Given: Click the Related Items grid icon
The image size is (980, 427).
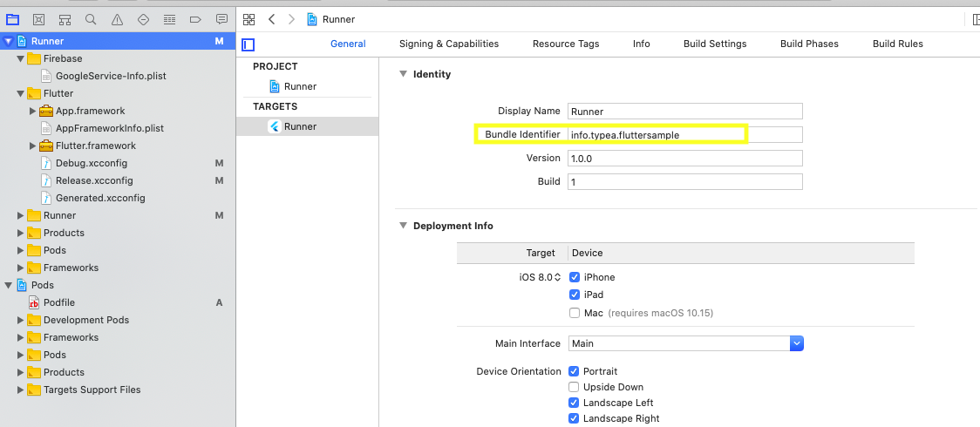Looking at the screenshot, I should (x=249, y=19).
